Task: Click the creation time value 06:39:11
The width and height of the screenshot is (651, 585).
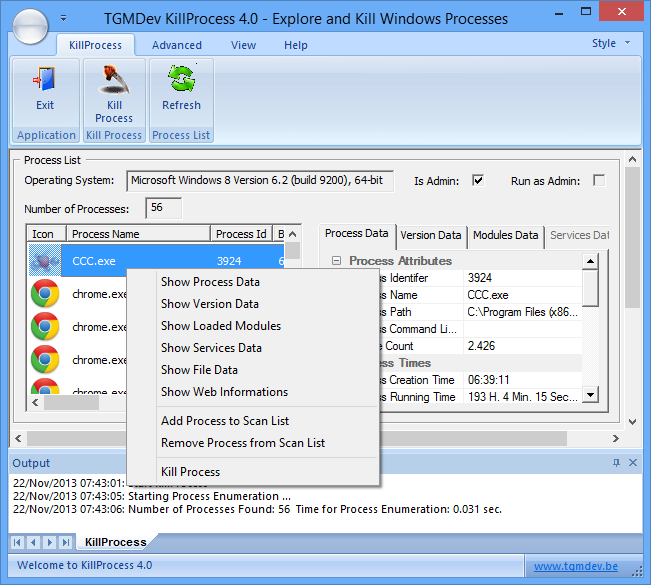Action: tap(488, 380)
